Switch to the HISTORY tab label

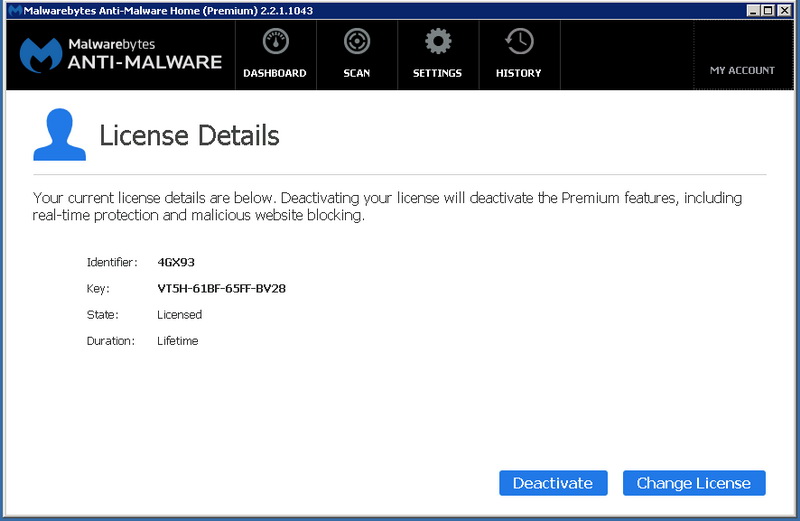pos(518,73)
